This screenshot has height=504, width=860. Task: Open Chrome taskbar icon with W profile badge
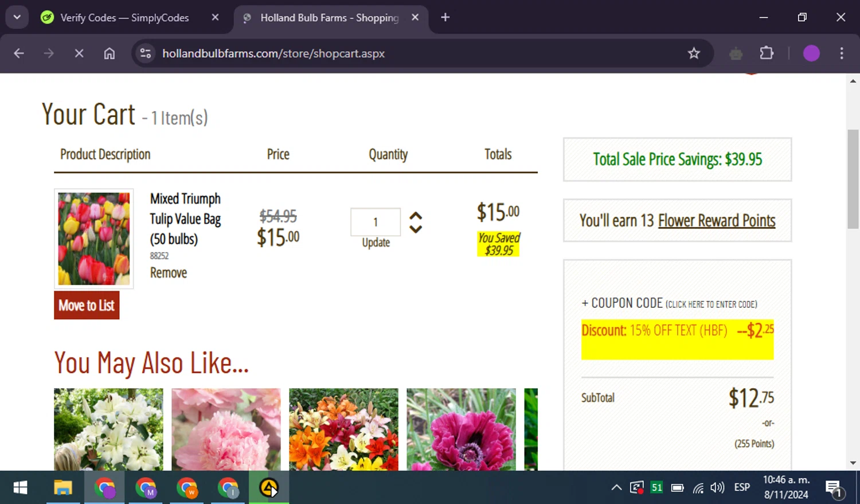click(187, 488)
